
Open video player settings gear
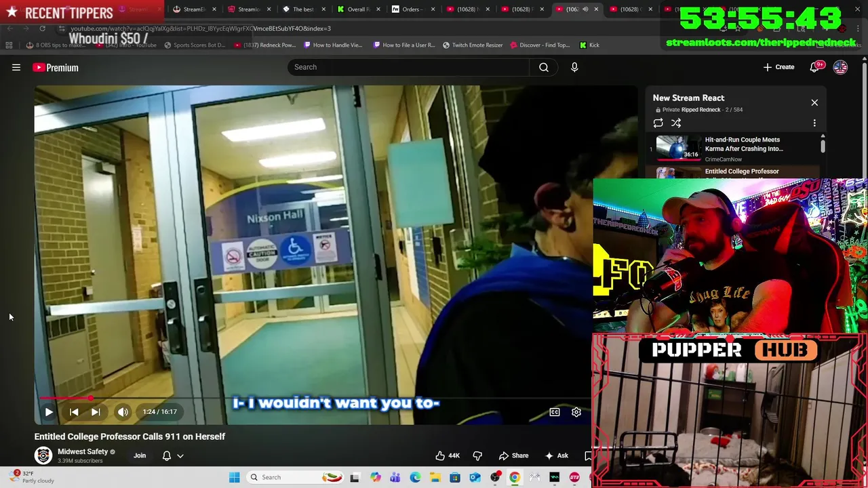tap(576, 412)
